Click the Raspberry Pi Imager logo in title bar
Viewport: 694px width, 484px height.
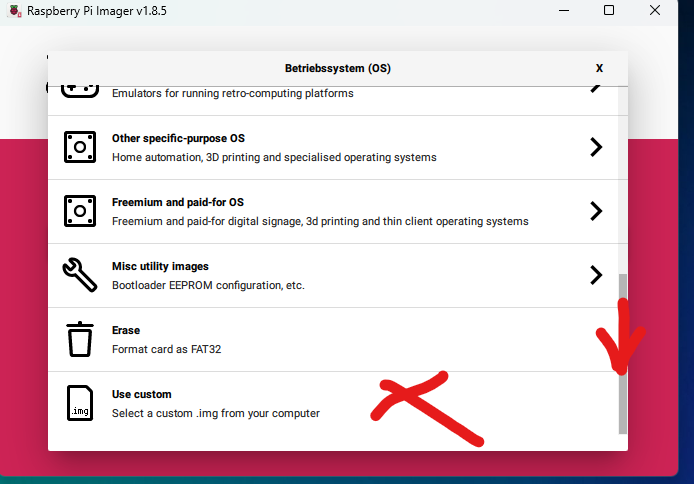click(15, 11)
